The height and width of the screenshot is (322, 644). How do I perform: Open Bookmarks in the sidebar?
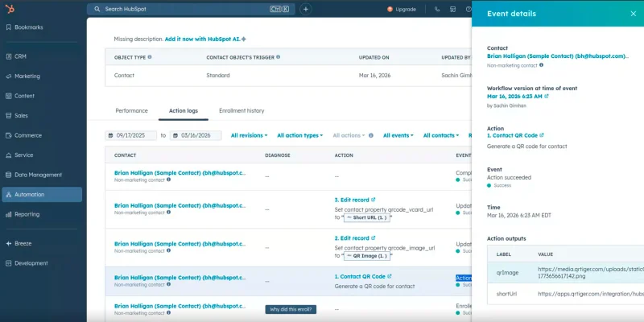(25, 27)
